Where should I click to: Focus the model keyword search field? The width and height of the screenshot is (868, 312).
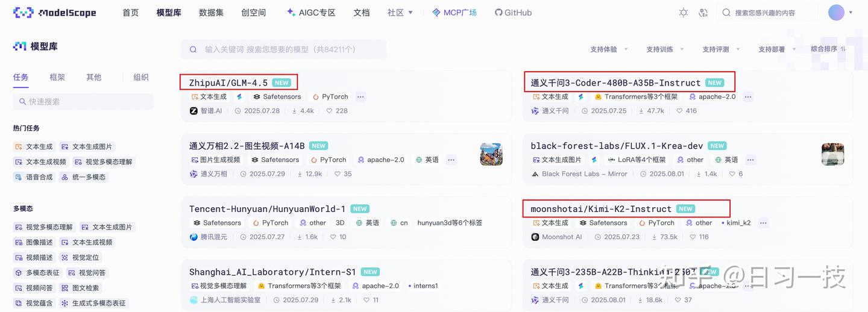pyautogui.click(x=284, y=49)
